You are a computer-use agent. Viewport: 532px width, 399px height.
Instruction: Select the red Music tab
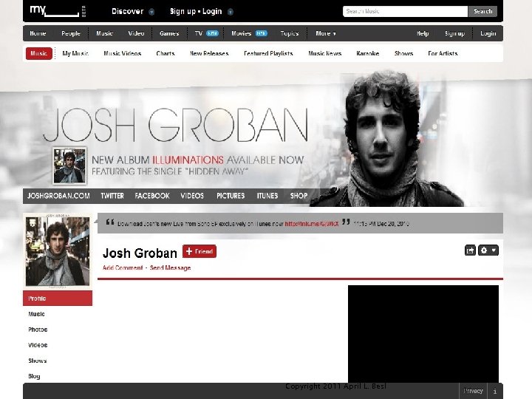point(39,53)
